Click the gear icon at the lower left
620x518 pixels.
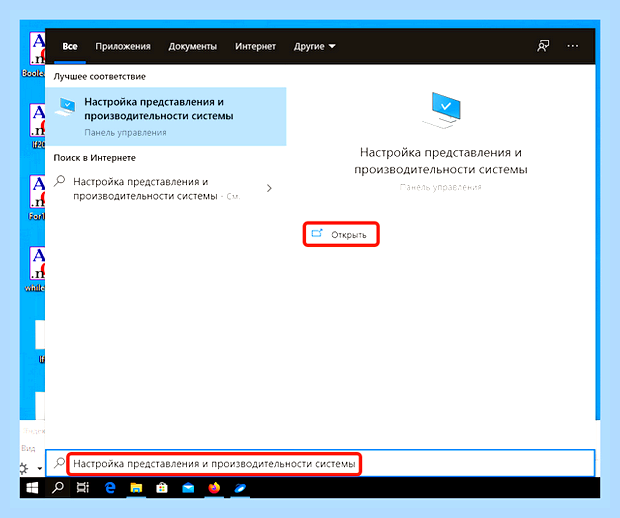click(24, 469)
